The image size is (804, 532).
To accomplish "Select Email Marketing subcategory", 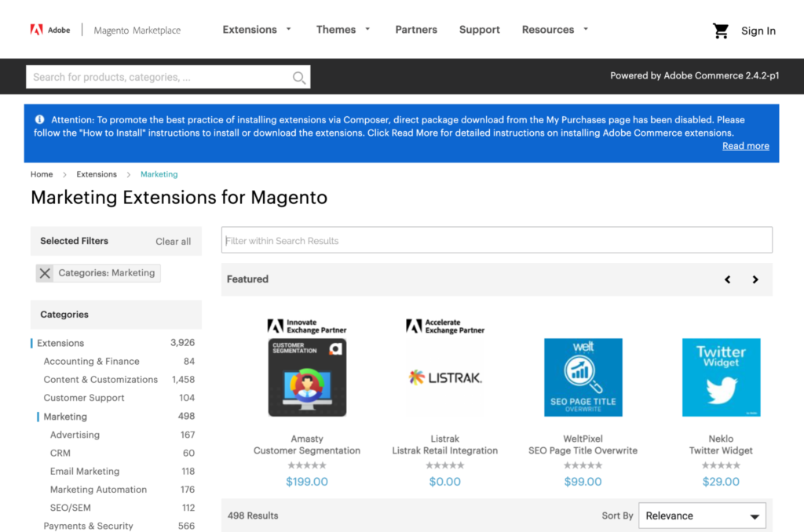I will click(x=85, y=471).
